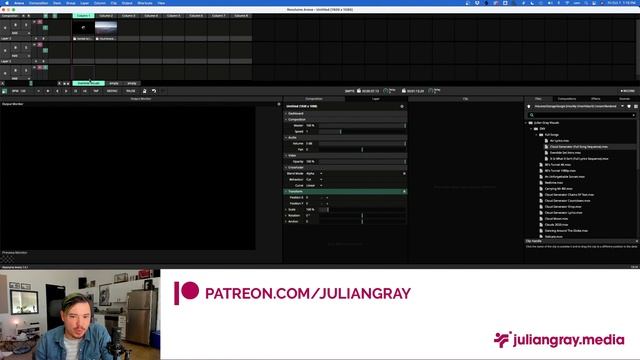Toggle Solo S on Layer 1

pos(26,71)
